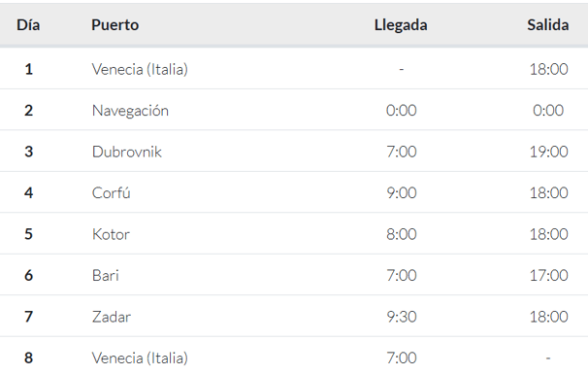Select Venecia (Italia) in day 8 row
Image resolution: width=588 pixels, height=375 pixels.
click(x=140, y=358)
